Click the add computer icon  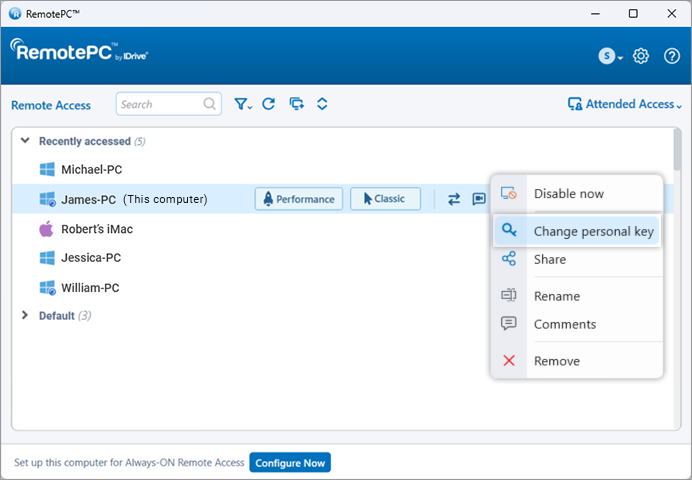pyautogui.click(x=295, y=104)
